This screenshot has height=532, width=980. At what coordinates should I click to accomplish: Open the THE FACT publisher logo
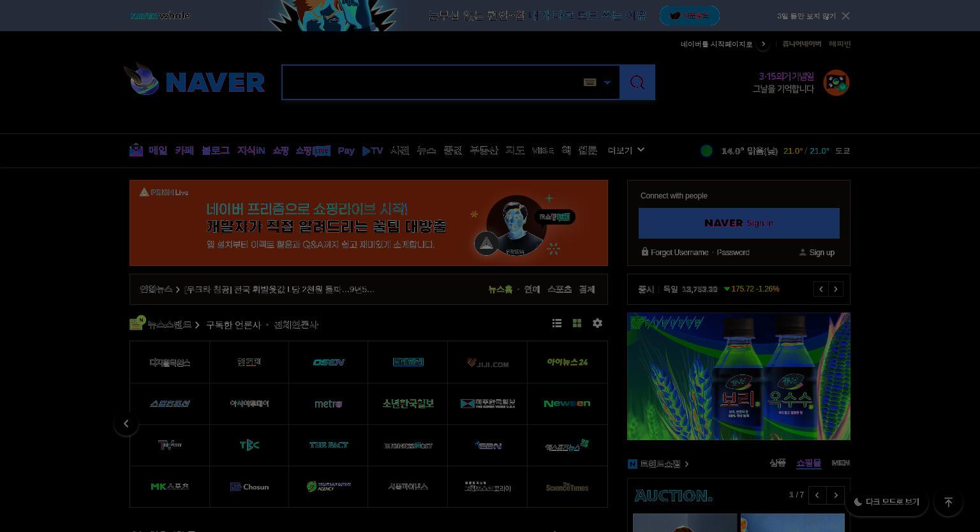(329, 445)
